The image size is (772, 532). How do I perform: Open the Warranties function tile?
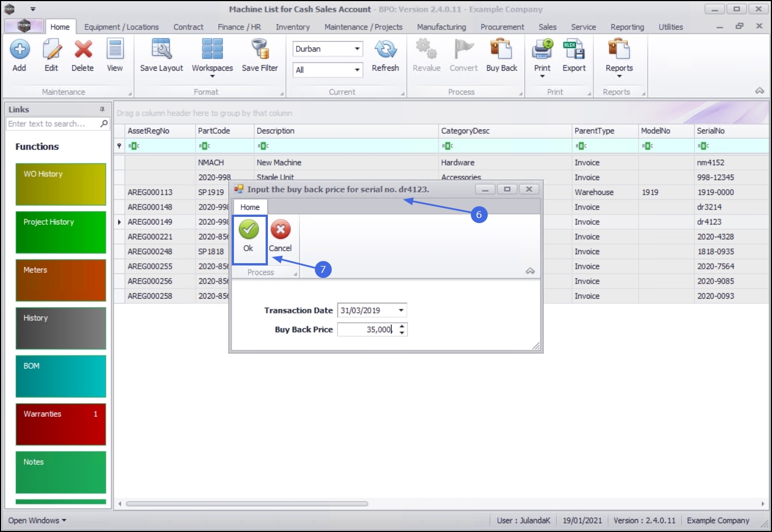[61, 424]
